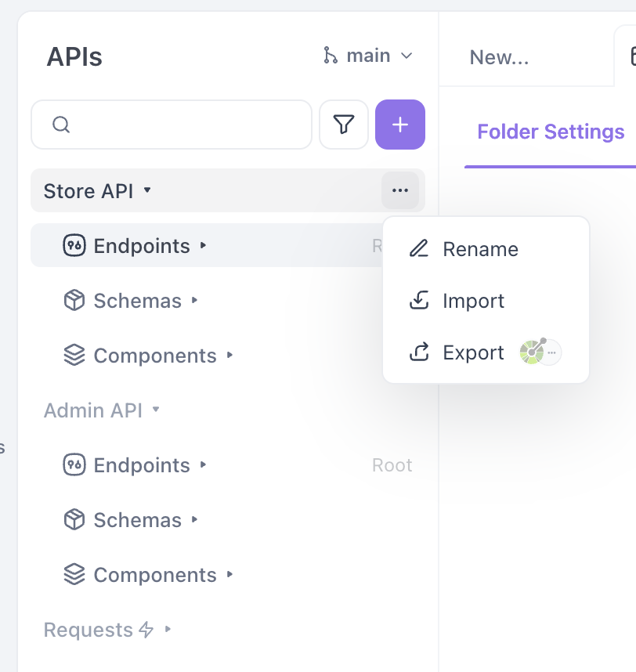Click the lightning bolt next to Requests

(x=146, y=630)
